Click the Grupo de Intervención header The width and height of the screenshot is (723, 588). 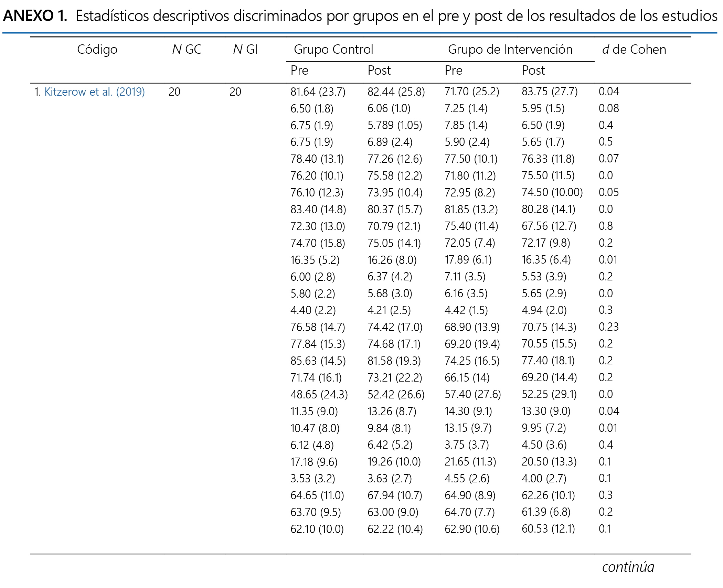[510, 50]
